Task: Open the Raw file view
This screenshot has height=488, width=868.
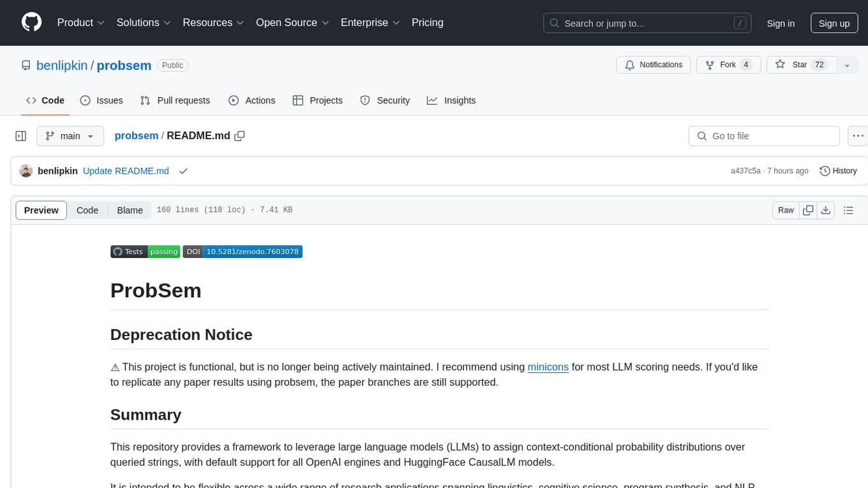Action: [x=786, y=210]
